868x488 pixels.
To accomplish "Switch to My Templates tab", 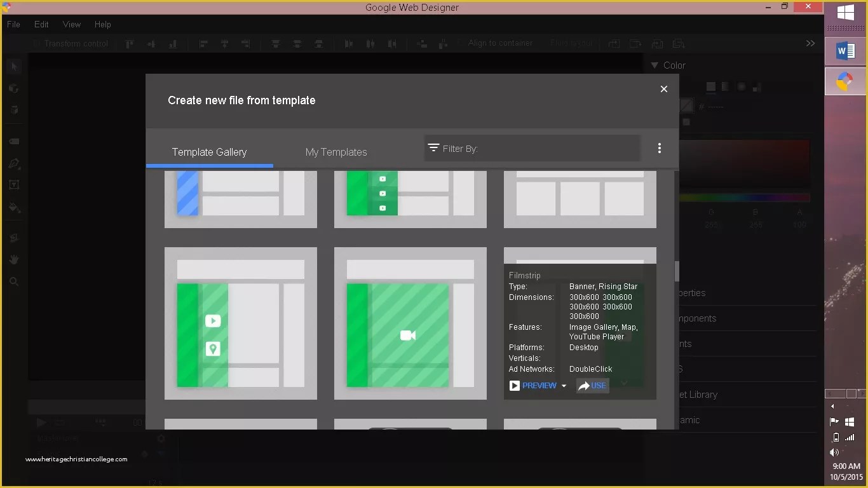I will 336,152.
